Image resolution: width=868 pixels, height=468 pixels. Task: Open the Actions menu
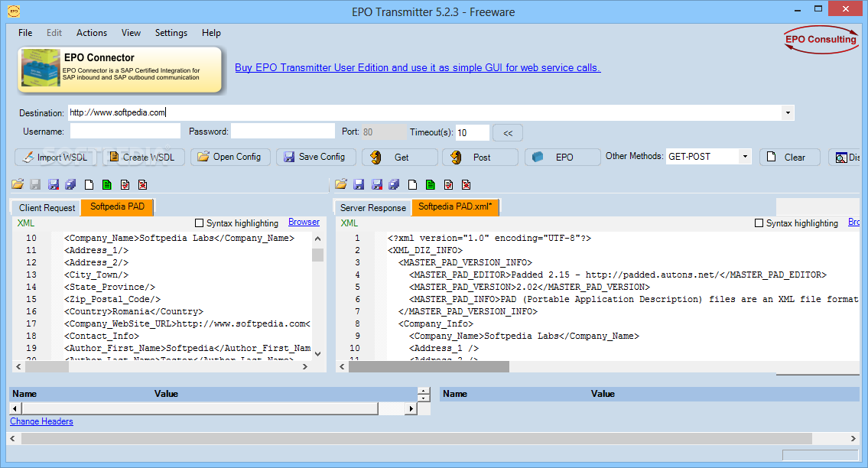[x=92, y=33]
